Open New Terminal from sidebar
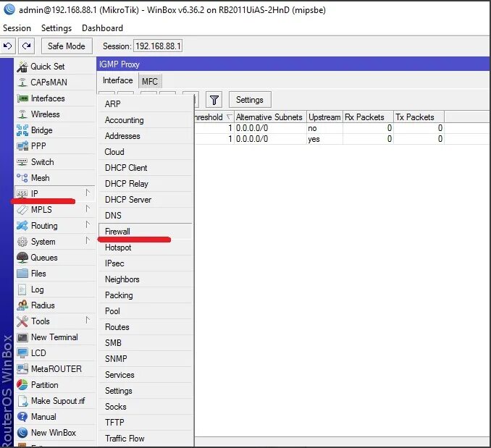The image size is (491, 448). point(55,337)
